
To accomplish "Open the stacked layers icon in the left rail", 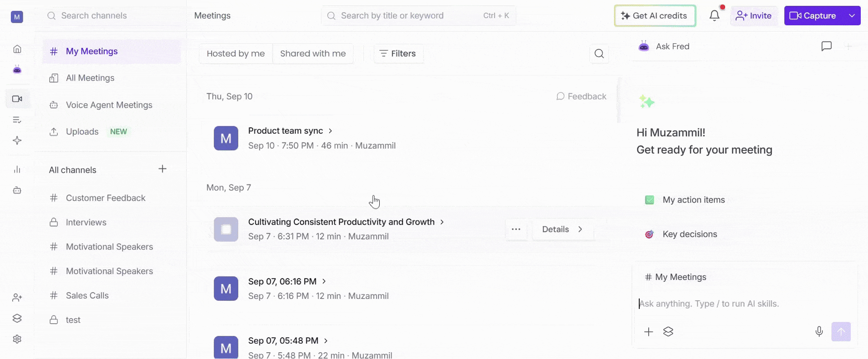I will [x=17, y=318].
